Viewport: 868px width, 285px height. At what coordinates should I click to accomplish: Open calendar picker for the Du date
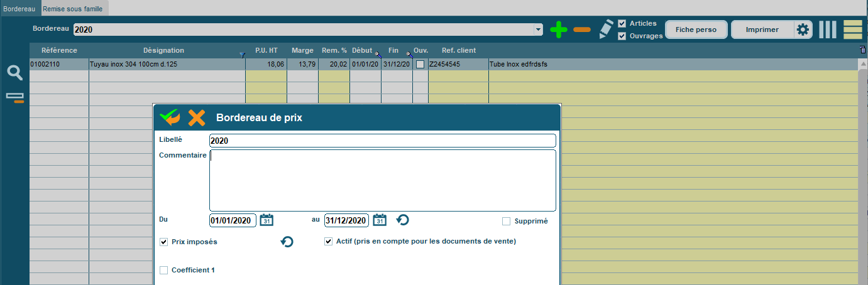266,220
